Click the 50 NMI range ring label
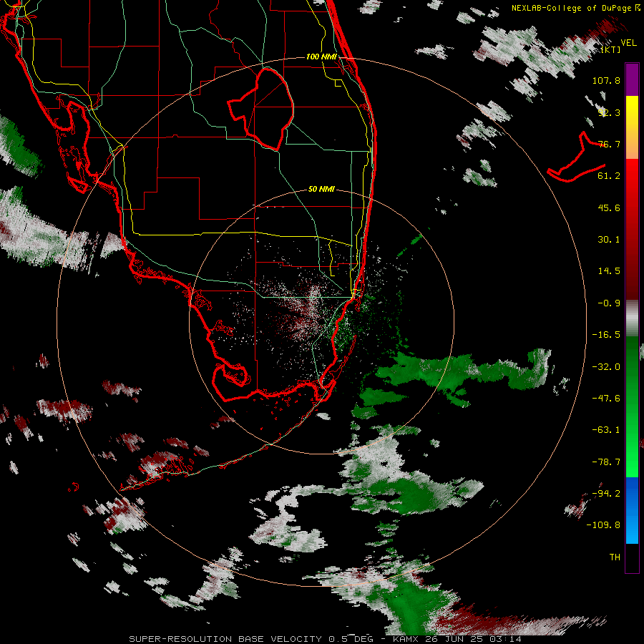The image size is (644, 644). pos(321,189)
